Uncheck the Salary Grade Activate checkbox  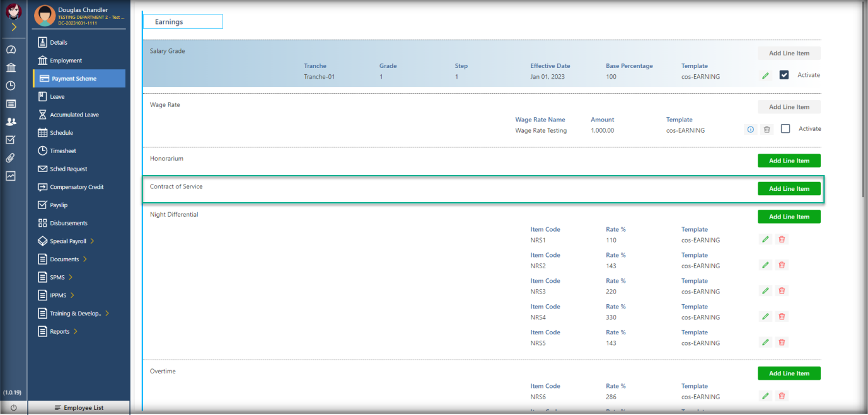(x=784, y=75)
